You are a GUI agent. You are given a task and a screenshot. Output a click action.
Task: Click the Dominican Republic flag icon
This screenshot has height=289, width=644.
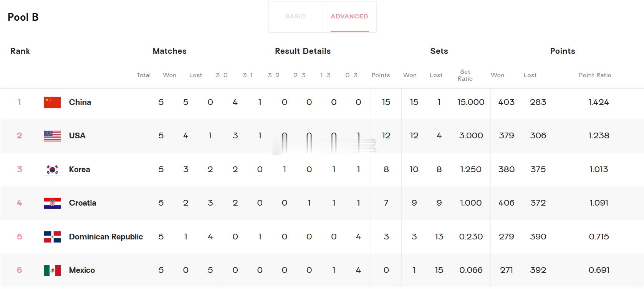tap(52, 237)
